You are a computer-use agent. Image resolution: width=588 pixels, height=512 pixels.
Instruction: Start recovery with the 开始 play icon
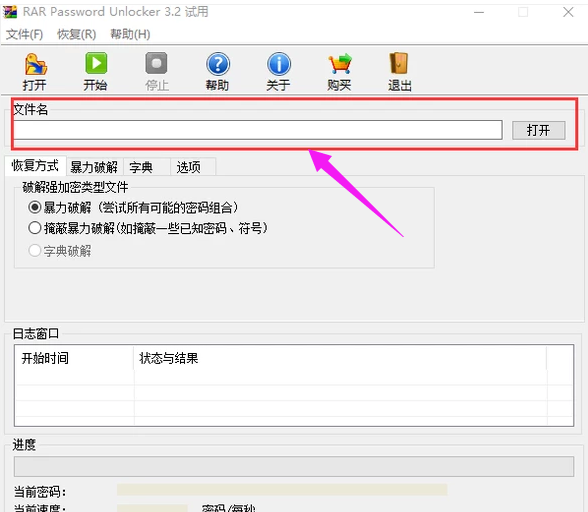[x=96, y=63]
